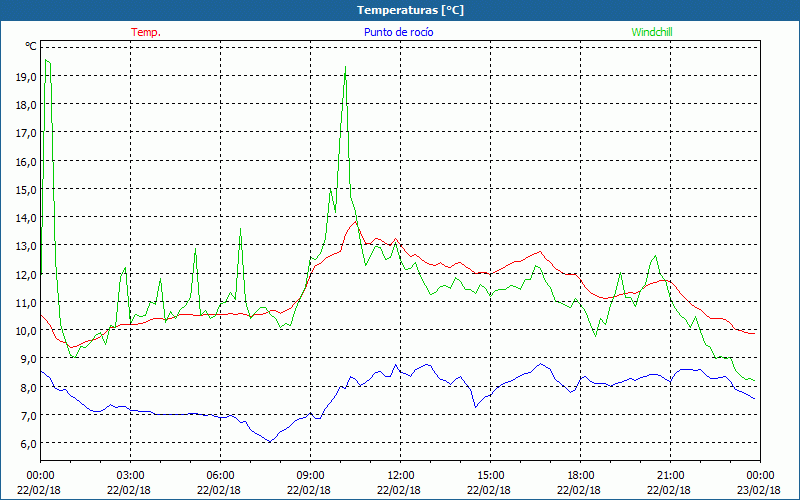Click the '12,0' y-axis value
The image size is (800, 500).
coord(26,274)
